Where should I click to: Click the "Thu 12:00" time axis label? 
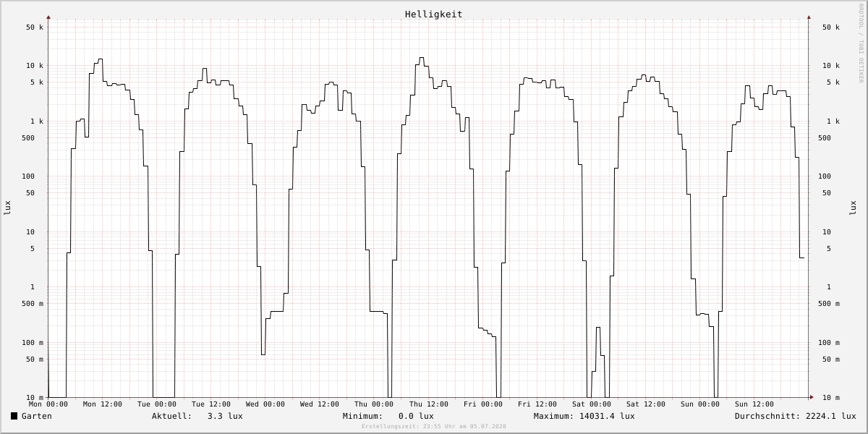click(429, 404)
